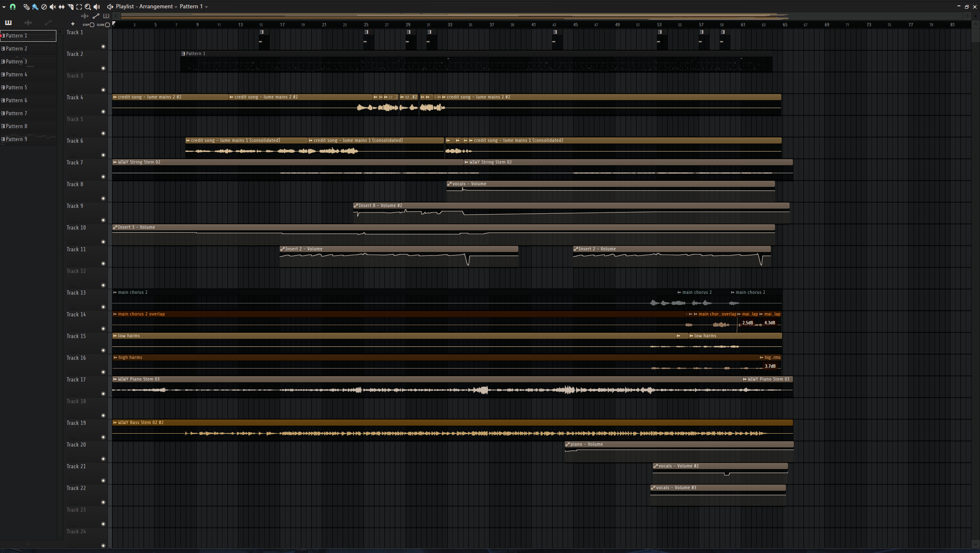
Task: Select the high harms audio clip title
Action: coord(130,358)
